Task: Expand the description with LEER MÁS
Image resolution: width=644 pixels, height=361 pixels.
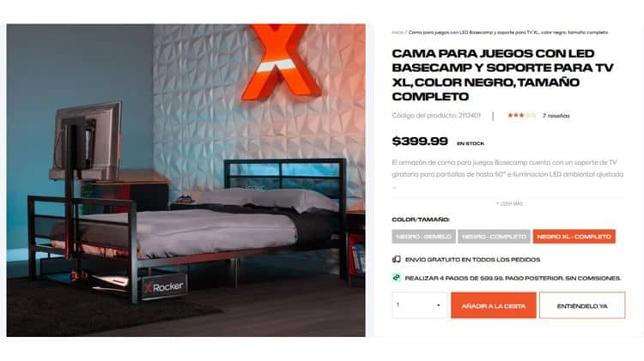Action: coord(509,203)
